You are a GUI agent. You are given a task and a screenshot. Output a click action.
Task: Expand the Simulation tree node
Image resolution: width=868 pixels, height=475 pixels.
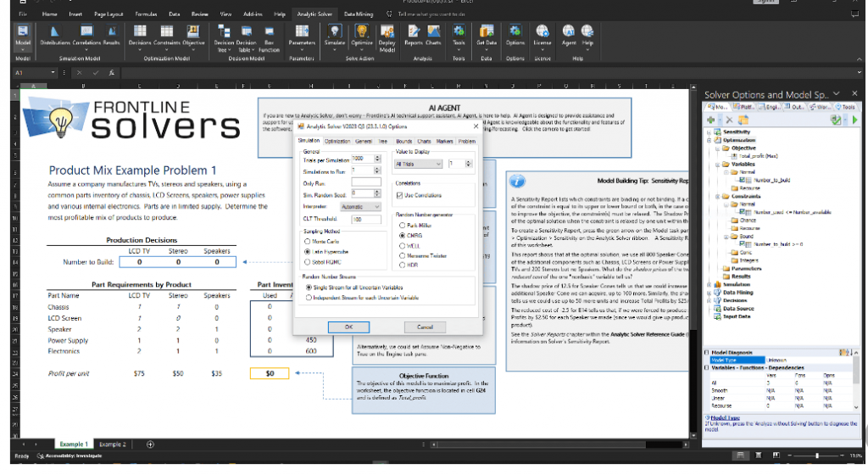click(x=709, y=284)
